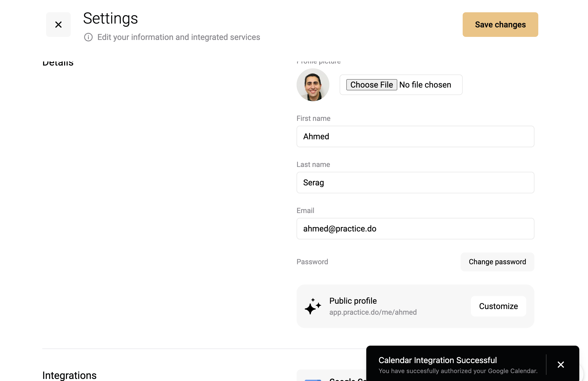The height and width of the screenshot is (381, 588).
Task: Click the Email field with ahmed@practice.do
Action: (x=415, y=229)
